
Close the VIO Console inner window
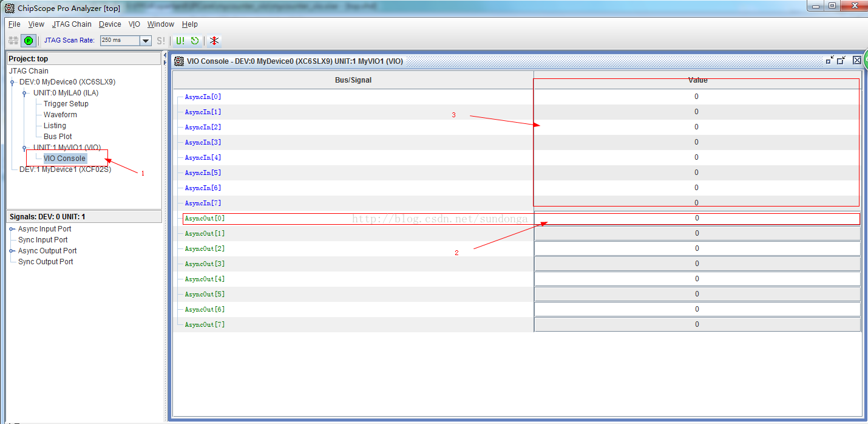856,60
